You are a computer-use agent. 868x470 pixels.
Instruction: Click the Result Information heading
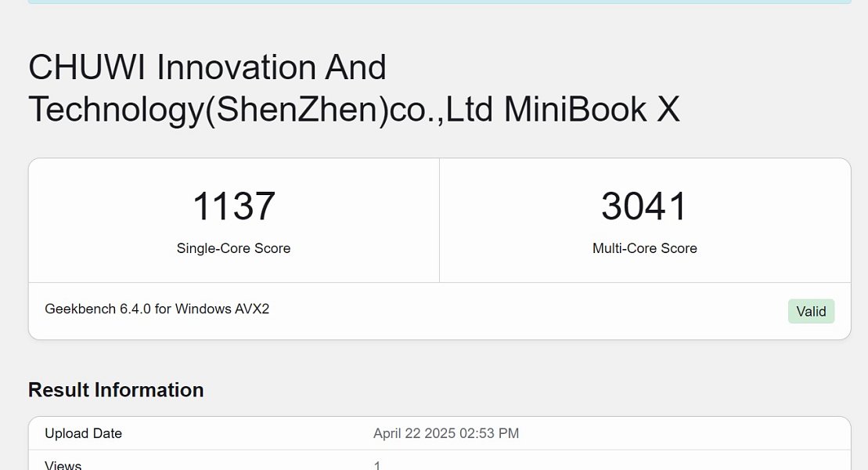[116, 390]
